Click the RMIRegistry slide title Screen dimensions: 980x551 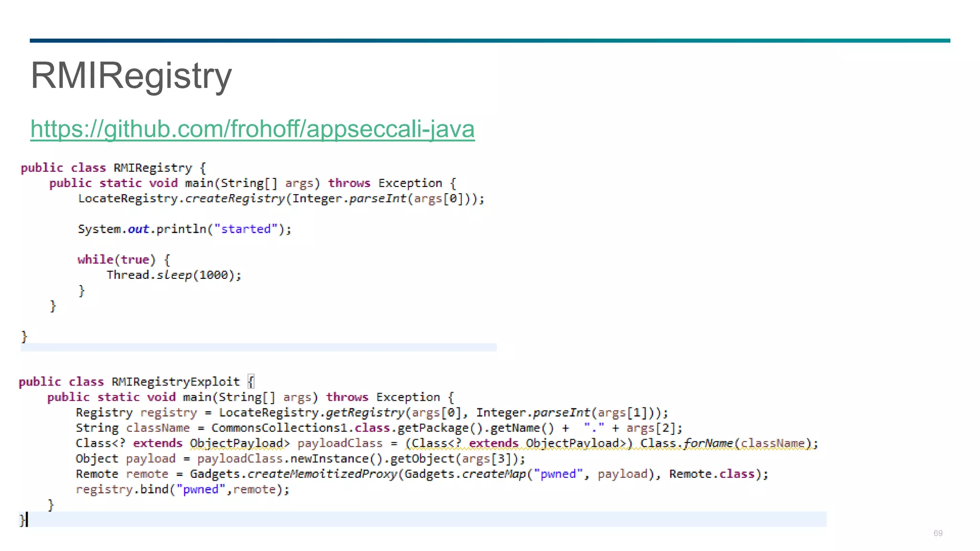click(131, 76)
